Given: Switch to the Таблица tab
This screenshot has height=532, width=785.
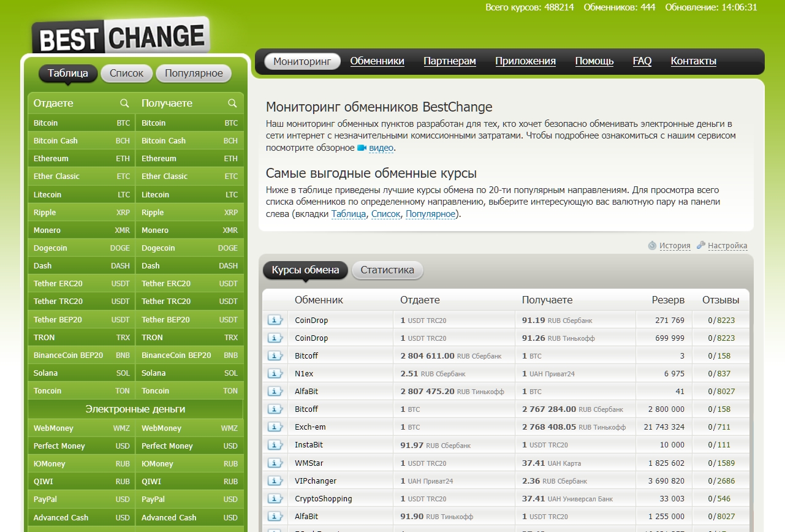Looking at the screenshot, I should [68, 74].
